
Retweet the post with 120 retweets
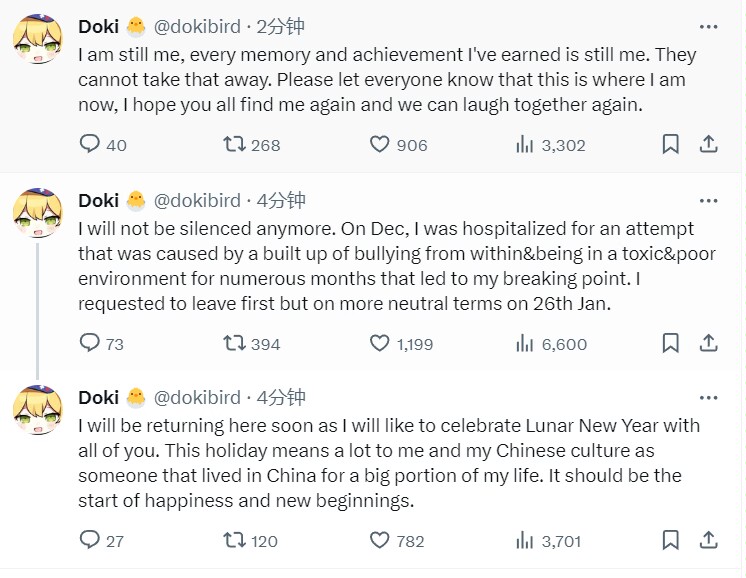point(234,541)
